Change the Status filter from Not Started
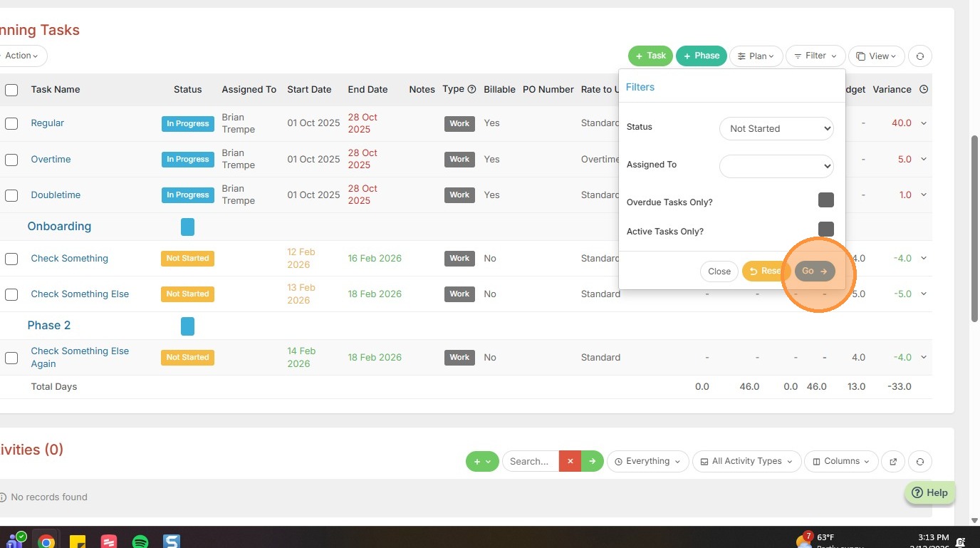 [x=776, y=129]
